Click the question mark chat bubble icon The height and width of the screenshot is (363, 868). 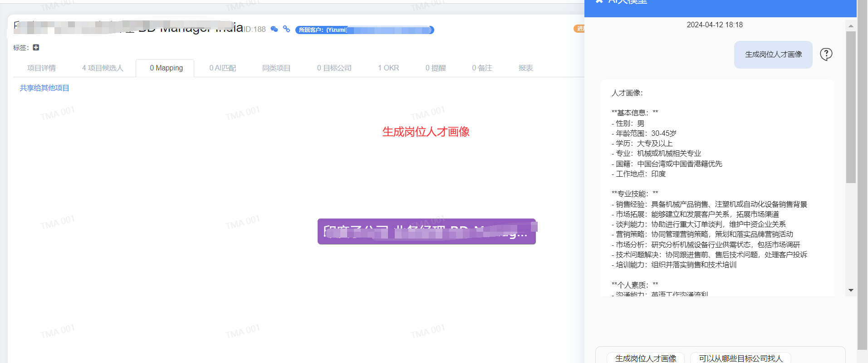pos(826,55)
